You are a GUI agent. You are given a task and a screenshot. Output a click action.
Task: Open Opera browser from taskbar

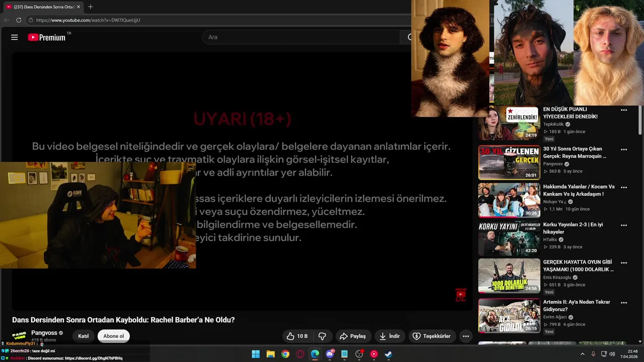coord(300,354)
